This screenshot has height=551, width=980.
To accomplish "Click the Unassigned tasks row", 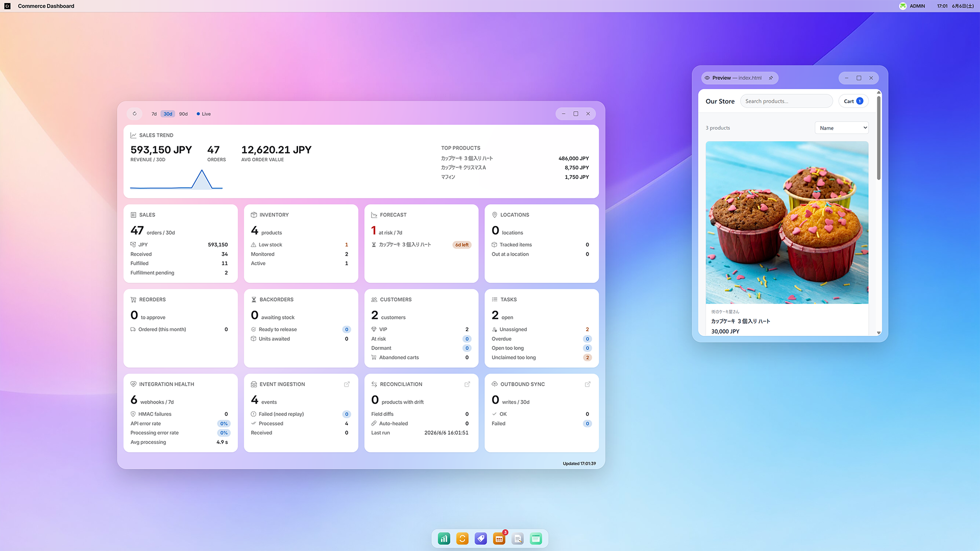I will click(541, 330).
